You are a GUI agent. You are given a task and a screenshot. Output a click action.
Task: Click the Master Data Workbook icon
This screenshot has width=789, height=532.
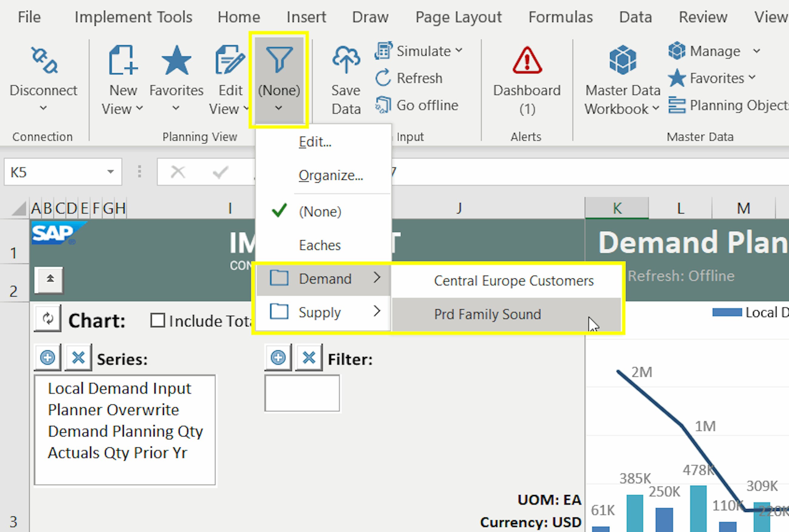622,60
